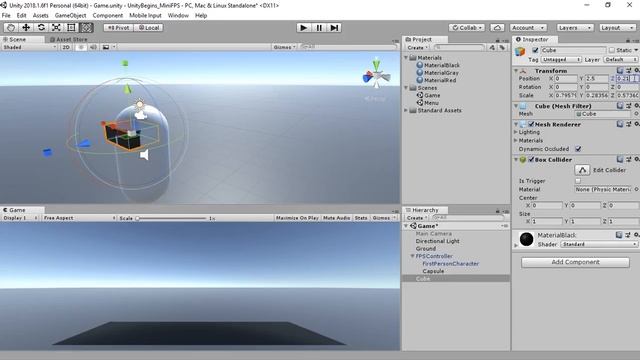Click the Inspector panel lock icon

point(628,40)
